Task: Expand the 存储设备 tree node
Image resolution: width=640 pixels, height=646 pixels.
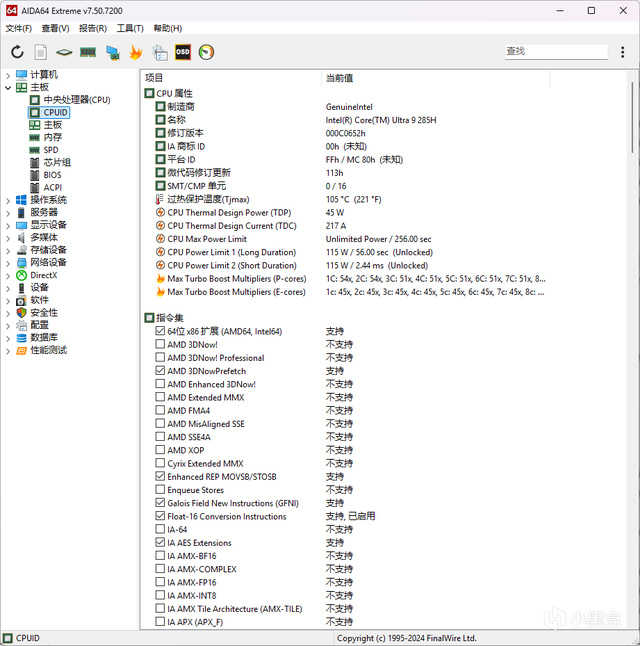Action: pyautogui.click(x=8, y=250)
